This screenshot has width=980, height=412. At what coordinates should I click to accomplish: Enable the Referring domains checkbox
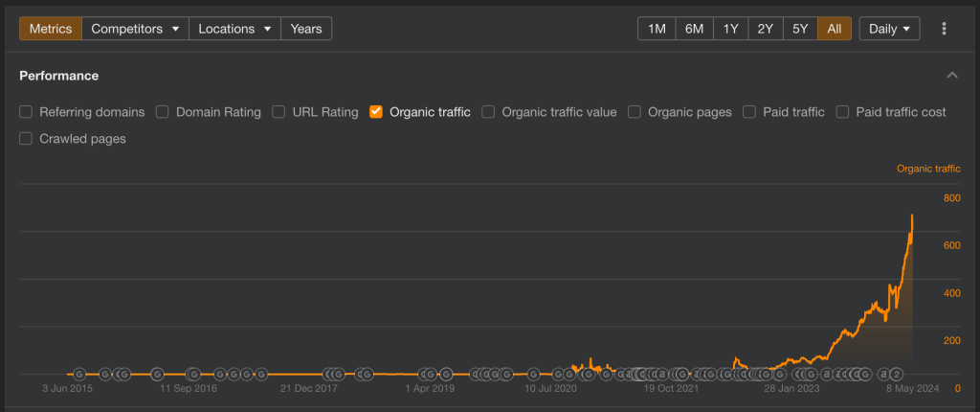(x=27, y=112)
